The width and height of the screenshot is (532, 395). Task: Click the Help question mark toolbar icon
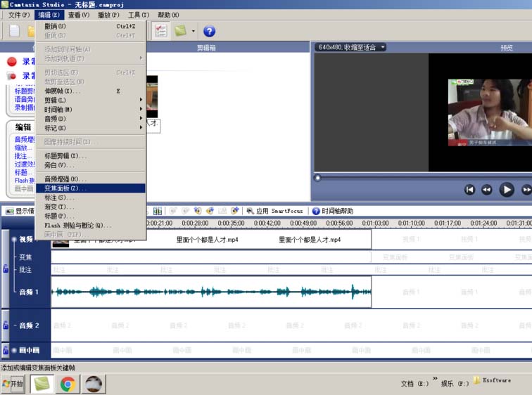209,31
